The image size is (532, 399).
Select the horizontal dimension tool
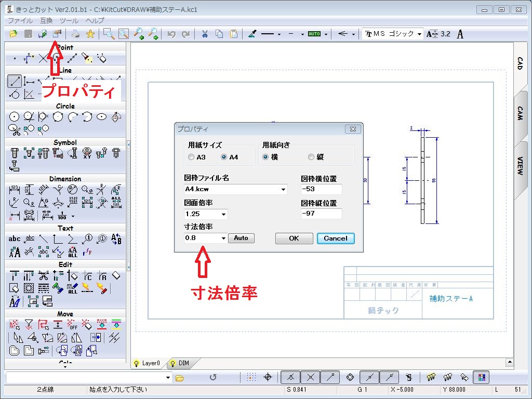point(14,189)
